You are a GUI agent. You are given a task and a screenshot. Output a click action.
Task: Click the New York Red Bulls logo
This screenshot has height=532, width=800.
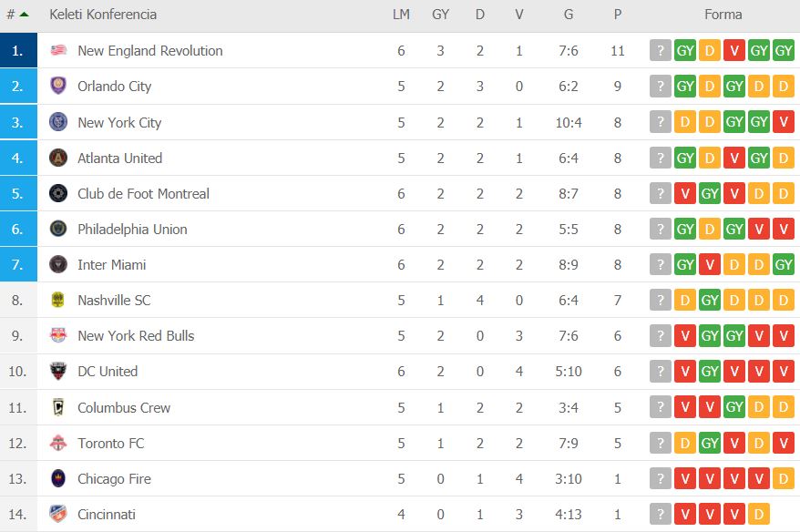[58, 335]
